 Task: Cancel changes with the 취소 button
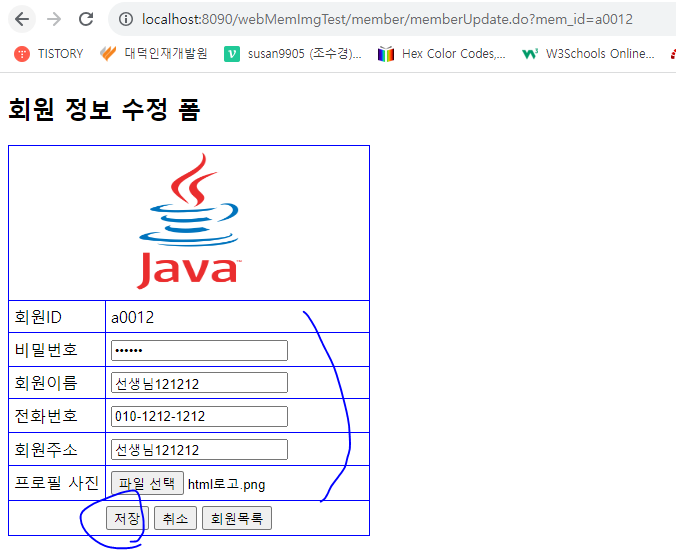[x=175, y=518]
